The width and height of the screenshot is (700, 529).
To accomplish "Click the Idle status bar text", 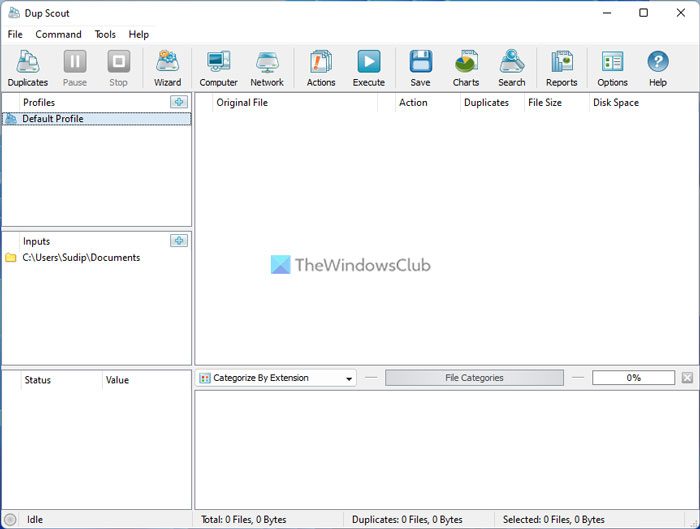I will (x=35, y=520).
